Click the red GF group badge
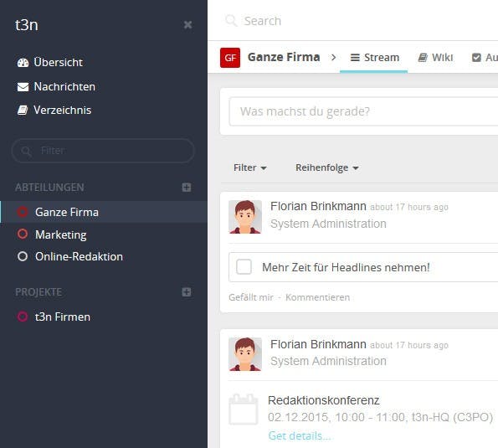The image size is (498, 448). 230,58
